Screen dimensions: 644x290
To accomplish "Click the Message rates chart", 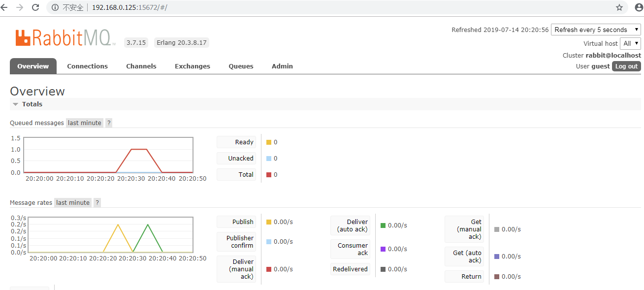I will [110, 235].
